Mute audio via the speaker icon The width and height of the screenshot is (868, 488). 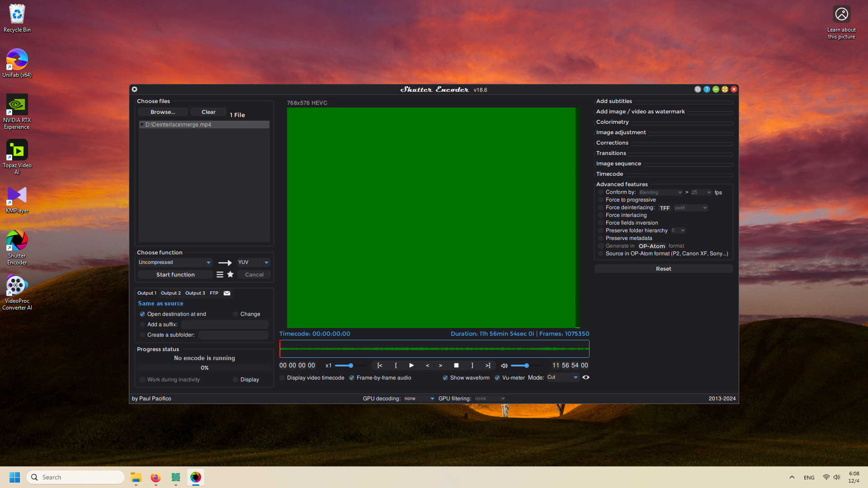pos(504,366)
